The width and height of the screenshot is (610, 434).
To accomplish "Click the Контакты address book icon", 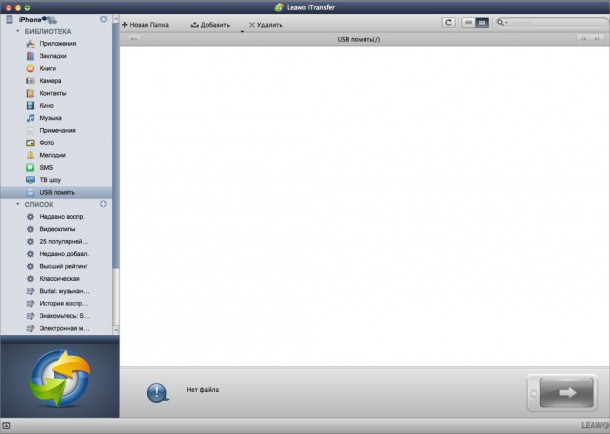I will point(30,93).
